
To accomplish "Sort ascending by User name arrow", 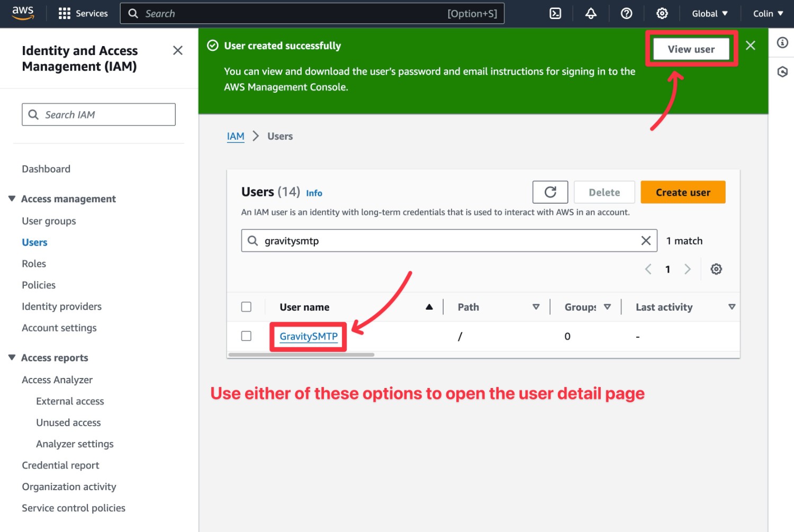I will 429,307.
